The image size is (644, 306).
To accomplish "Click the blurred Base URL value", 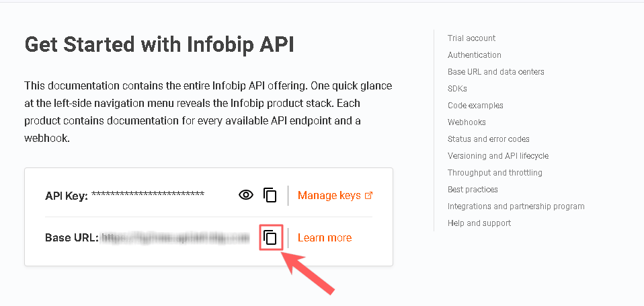I will [x=175, y=237].
